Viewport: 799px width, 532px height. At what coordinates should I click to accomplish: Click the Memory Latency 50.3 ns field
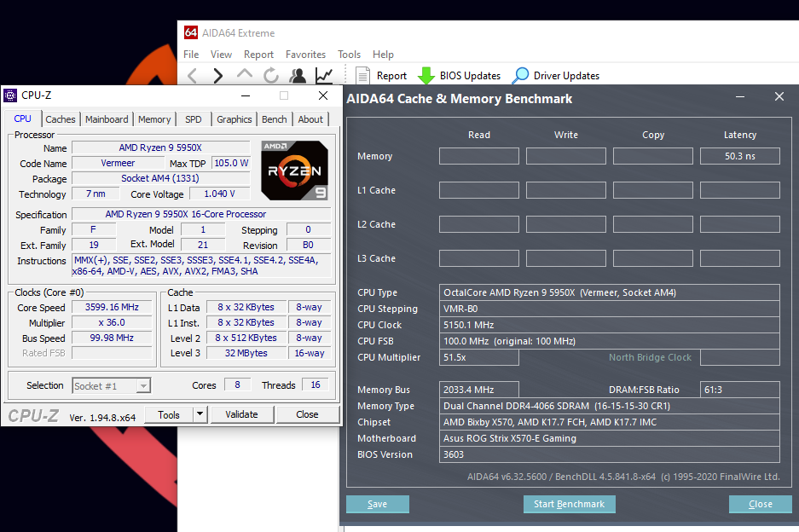[x=740, y=156]
